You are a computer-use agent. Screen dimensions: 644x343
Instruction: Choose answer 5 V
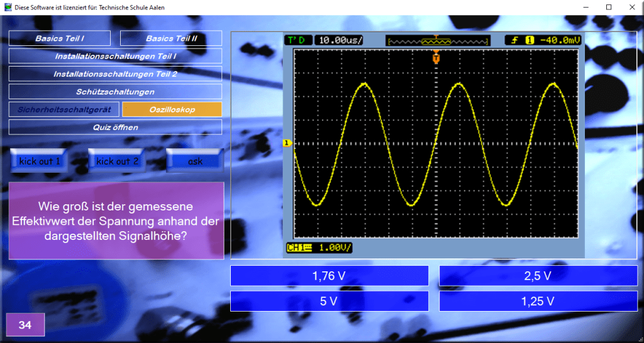point(329,301)
